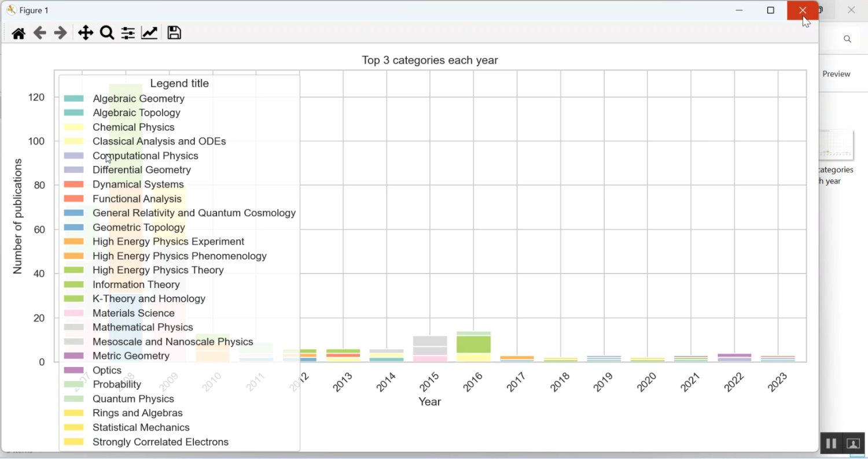Click the search icon in the background window
The width and height of the screenshot is (868, 459).
pos(847,39)
